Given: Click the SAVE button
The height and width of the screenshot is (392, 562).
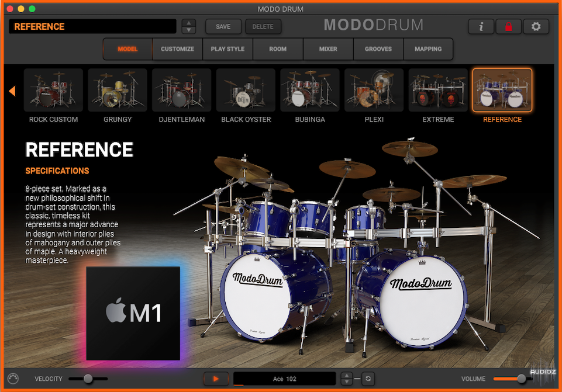Looking at the screenshot, I should (223, 26).
